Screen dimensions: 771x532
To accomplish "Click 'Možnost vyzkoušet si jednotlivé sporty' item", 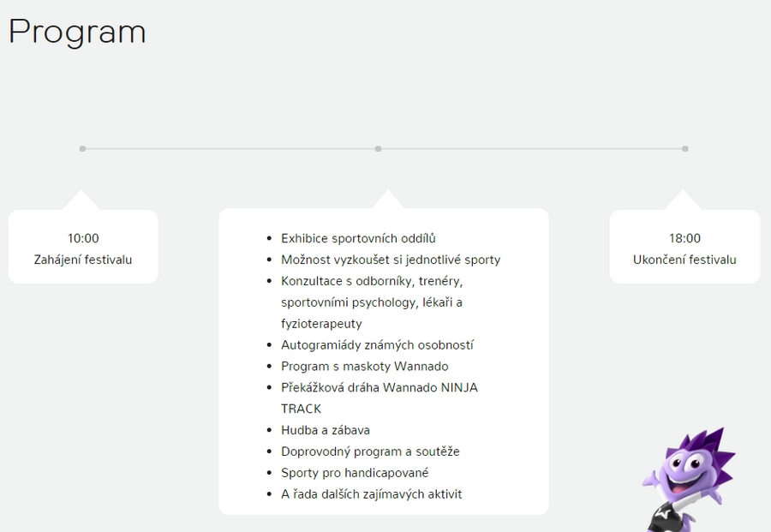I will pyautogui.click(x=391, y=260).
